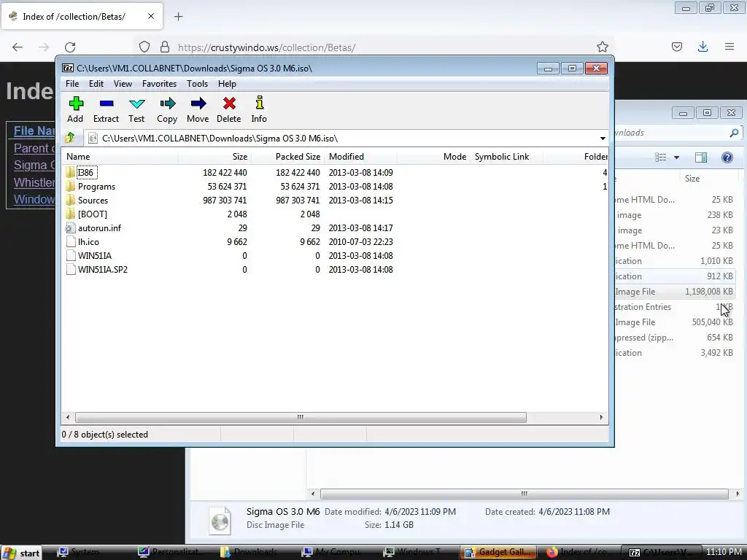Image resolution: width=747 pixels, height=560 pixels.
Task: Go up one folder level in 7-Zip
Action: click(x=70, y=138)
